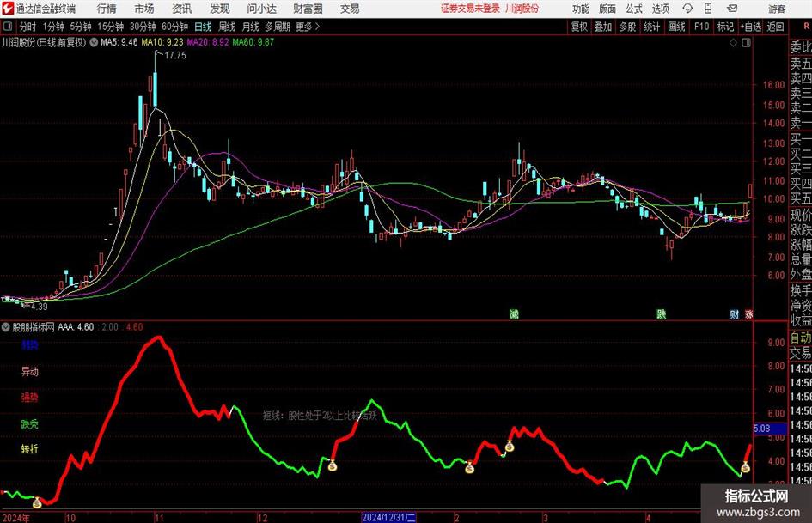The height and width of the screenshot is (523, 812).
Task: Expand the 更多 periods menu
Action: coord(308,27)
